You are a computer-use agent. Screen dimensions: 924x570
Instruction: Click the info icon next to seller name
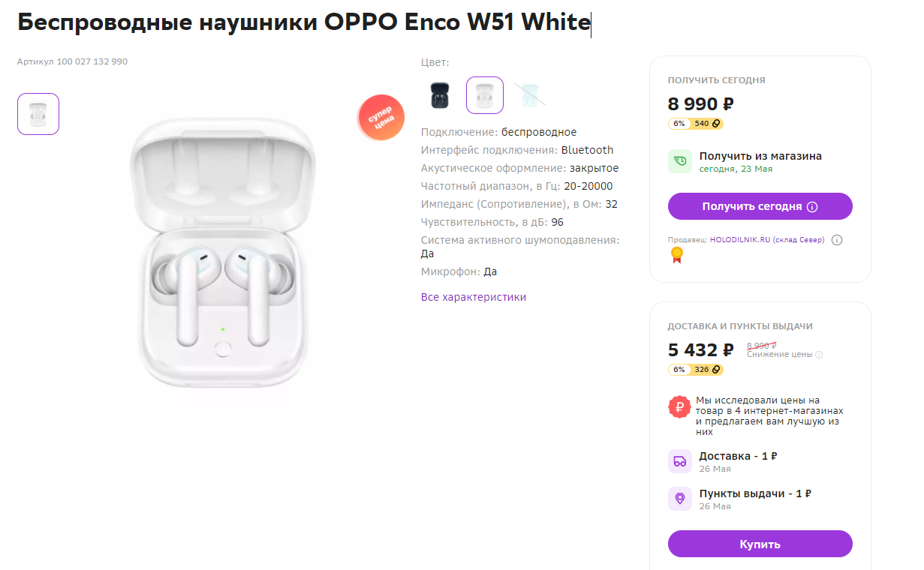click(x=837, y=240)
